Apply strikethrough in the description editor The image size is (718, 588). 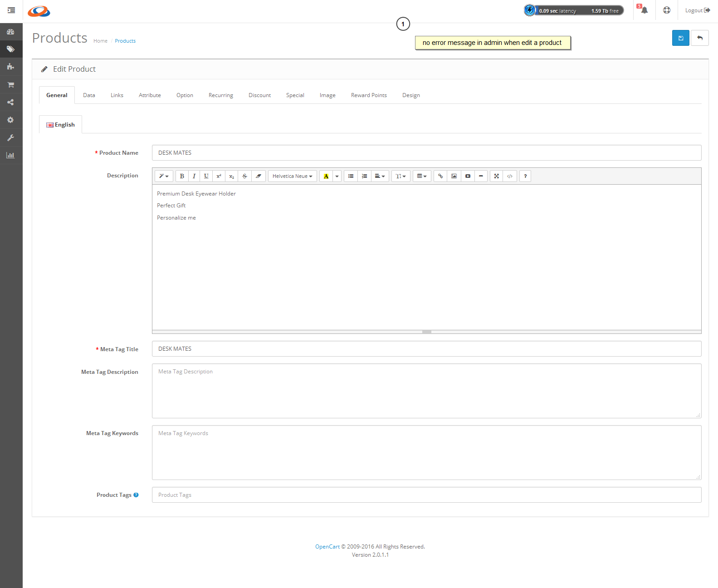[245, 176]
